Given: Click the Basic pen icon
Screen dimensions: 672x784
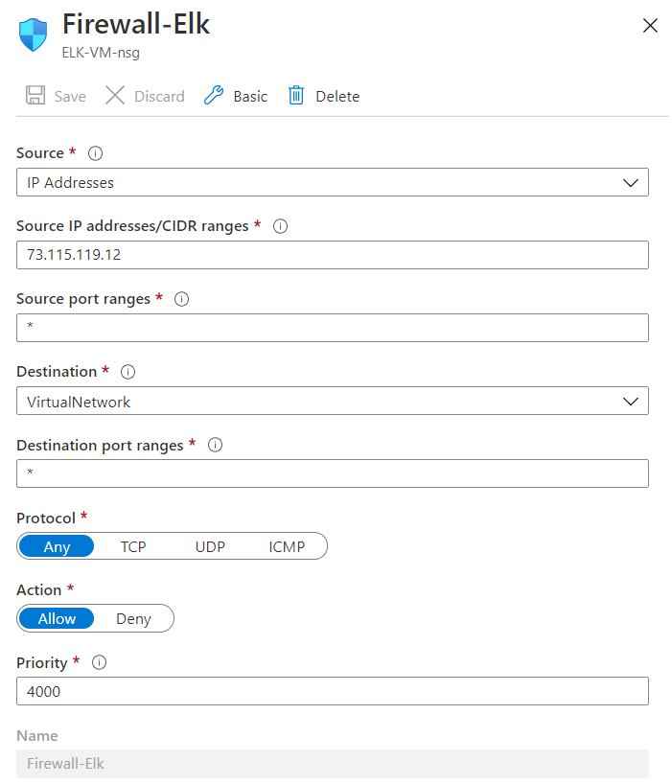Looking at the screenshot, I should tap(212, 96).
